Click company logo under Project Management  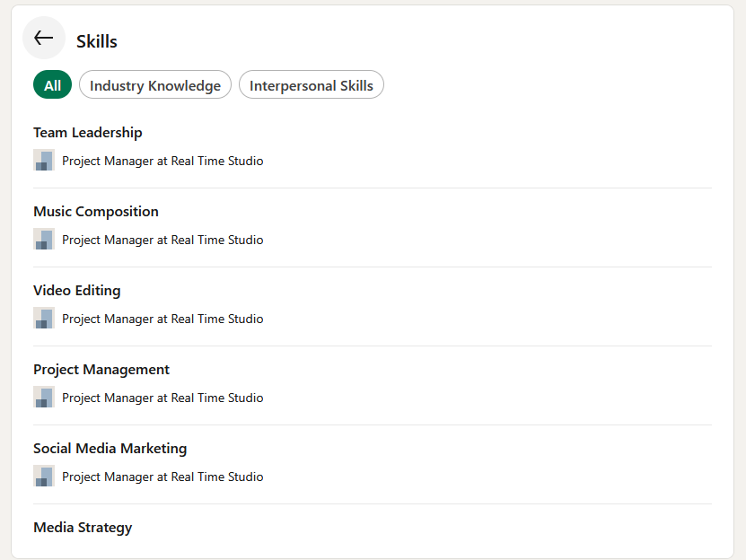pyautogui.click(x=44, y=397)
